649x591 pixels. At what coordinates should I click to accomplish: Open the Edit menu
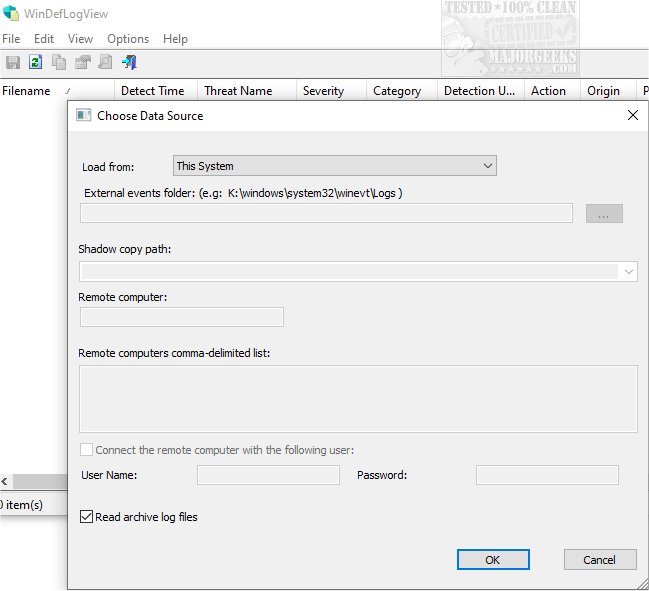tap(44, 39)
